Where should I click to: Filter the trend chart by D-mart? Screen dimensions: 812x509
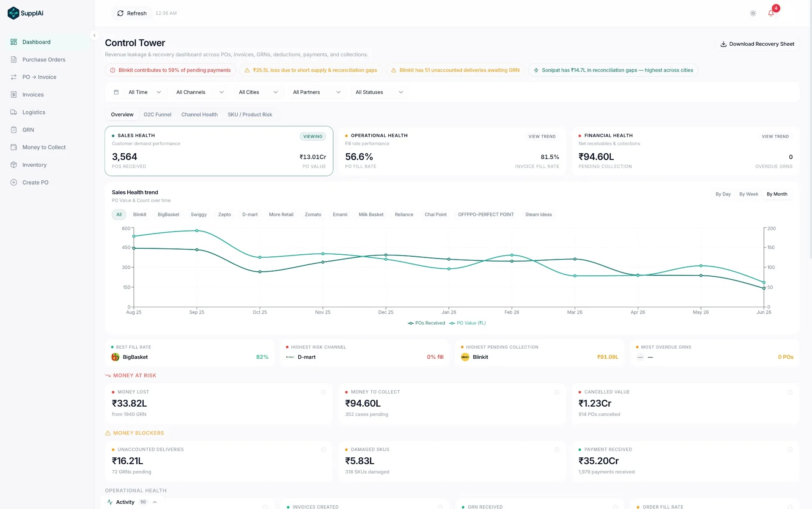[x=250, y=215]
